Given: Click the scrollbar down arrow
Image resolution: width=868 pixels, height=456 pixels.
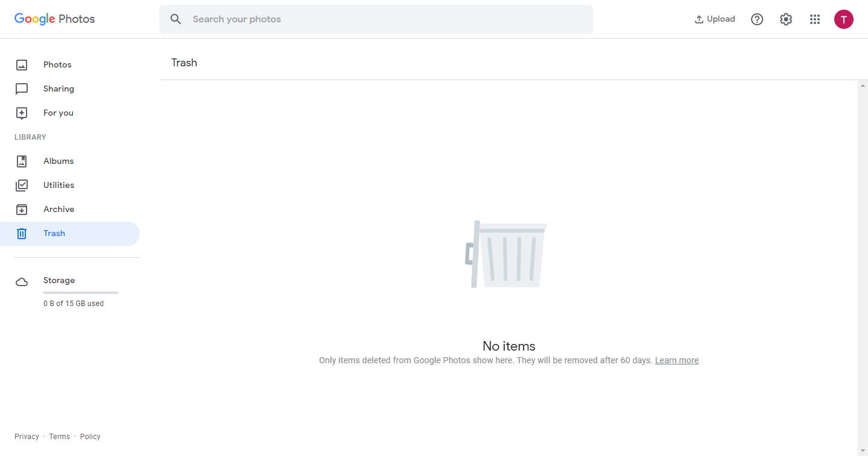Looking at the screenshot, I should coord(863,451).
